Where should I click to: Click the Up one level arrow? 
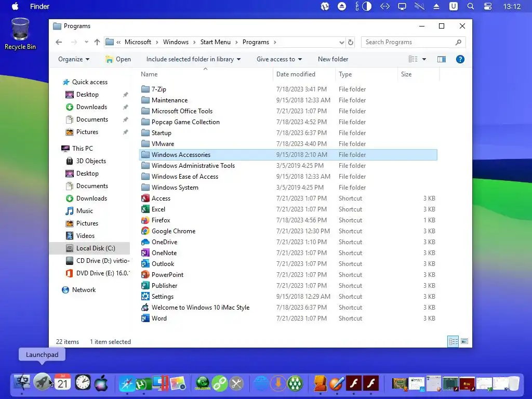(x=97, y=42)
